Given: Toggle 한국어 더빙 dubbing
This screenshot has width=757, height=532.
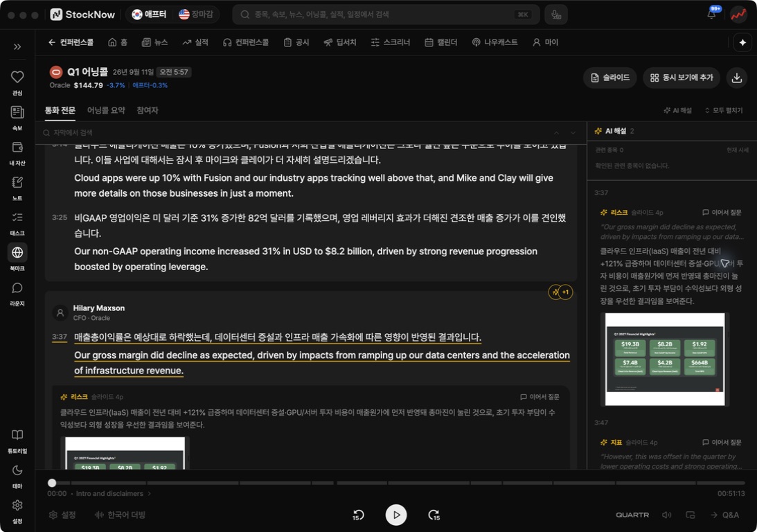Looking at the screenshot, I should click(x=121, y=515).
